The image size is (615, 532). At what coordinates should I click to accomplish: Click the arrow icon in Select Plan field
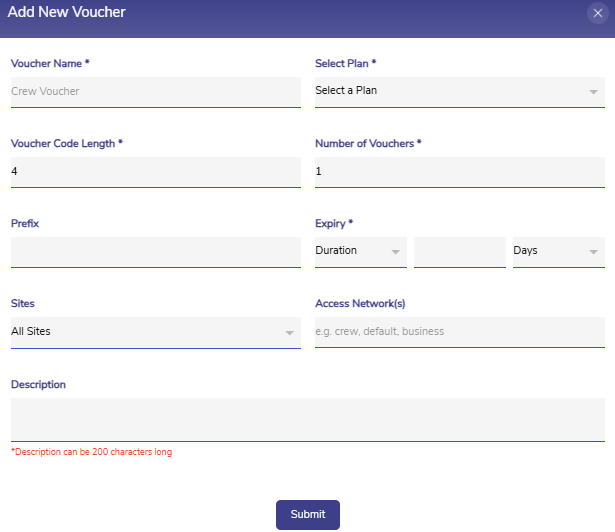coord(594,92)
